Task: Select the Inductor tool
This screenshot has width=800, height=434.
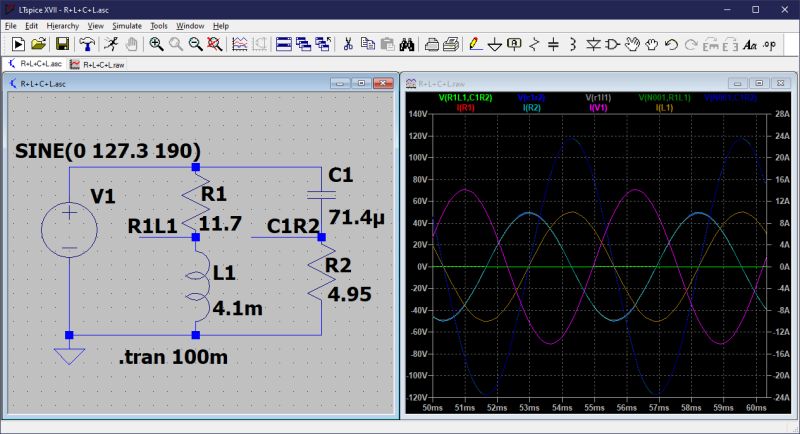Action: pyautogui.click(x=573, y=44)
